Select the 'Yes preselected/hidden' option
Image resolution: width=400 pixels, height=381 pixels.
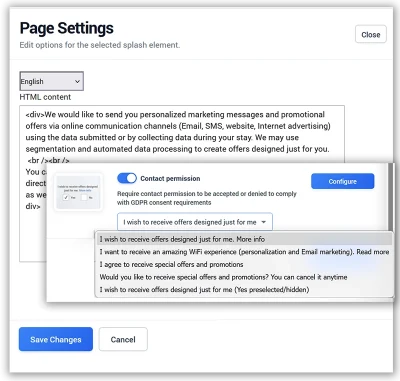[245, 290]
